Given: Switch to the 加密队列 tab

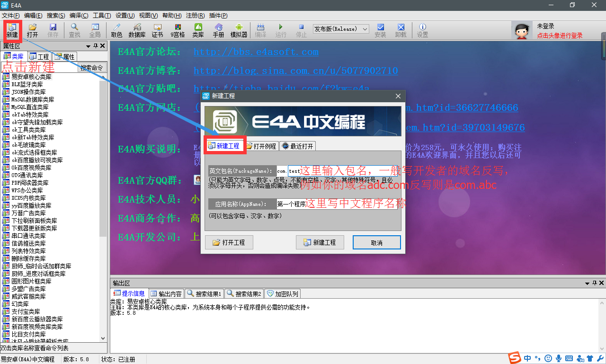Looking at the screenshot, I should (283, 293).
